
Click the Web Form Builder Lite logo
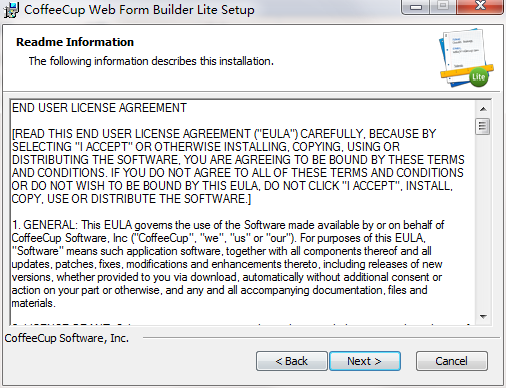[x=466, y=58]
